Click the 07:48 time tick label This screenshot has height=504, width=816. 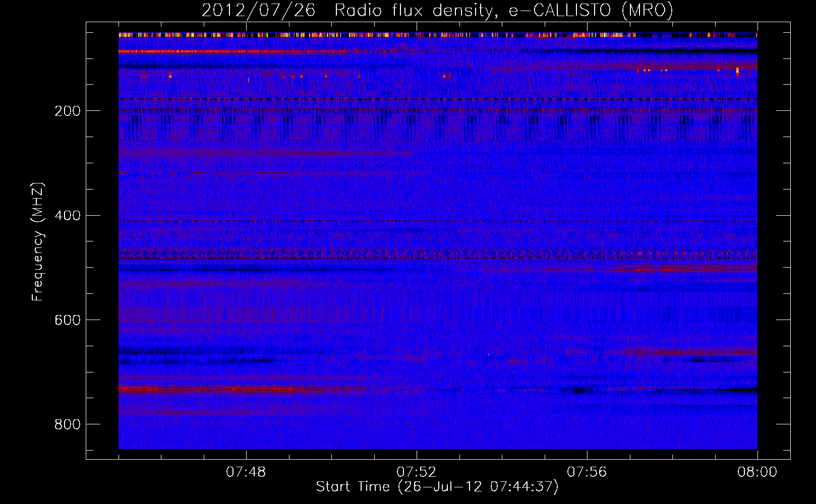[246, 472]
